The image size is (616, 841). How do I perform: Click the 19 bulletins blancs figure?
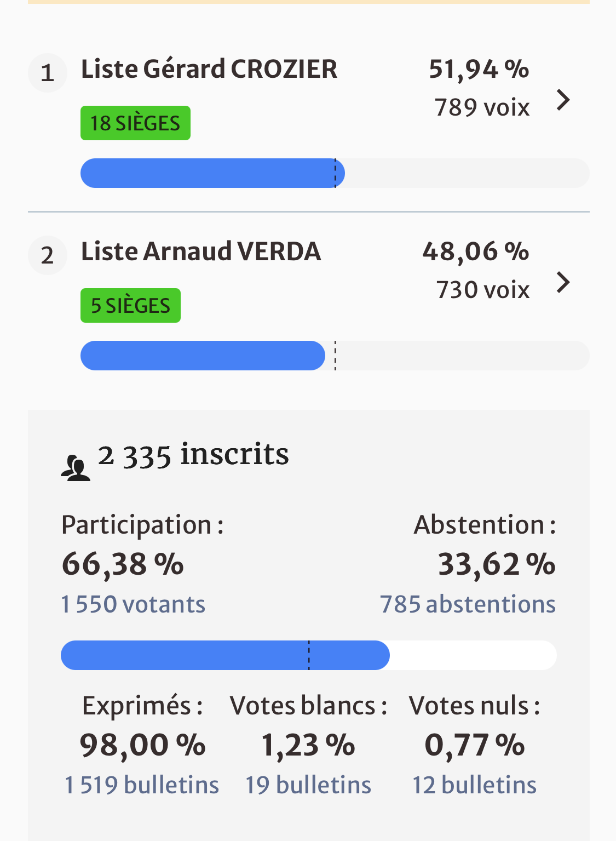308,785
